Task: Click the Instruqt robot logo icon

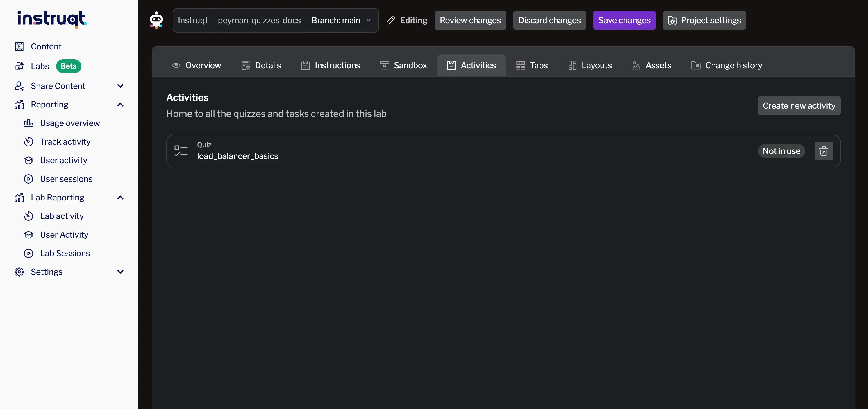Action: pos(156,20)
